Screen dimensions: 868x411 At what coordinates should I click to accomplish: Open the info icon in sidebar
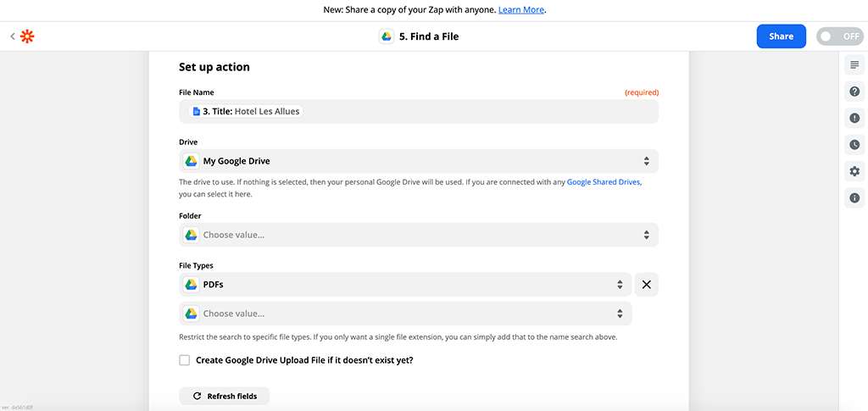pos(854,198)
